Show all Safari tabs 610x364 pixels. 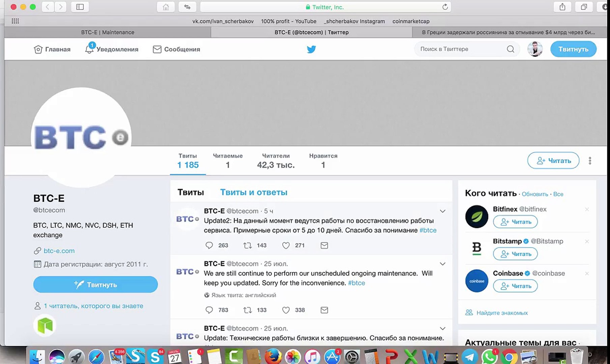[x=584, y=7]
